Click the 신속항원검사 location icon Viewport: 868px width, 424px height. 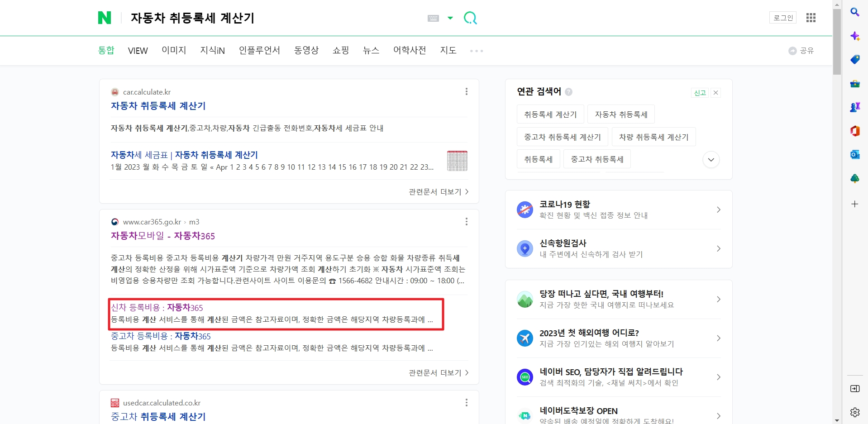[525, 248]
